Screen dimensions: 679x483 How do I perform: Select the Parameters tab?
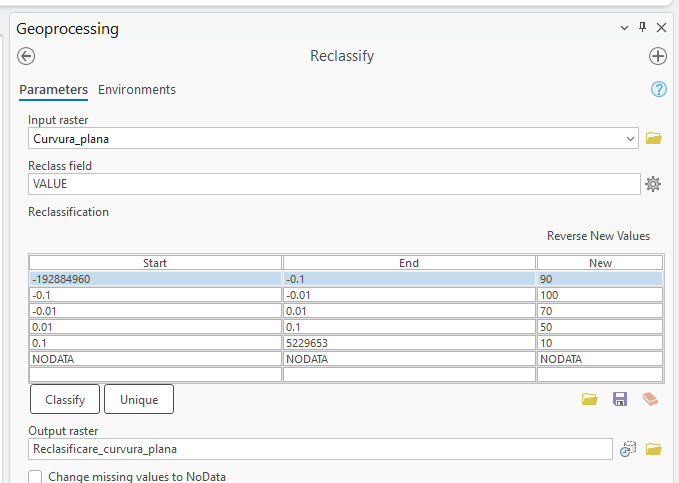53,90
